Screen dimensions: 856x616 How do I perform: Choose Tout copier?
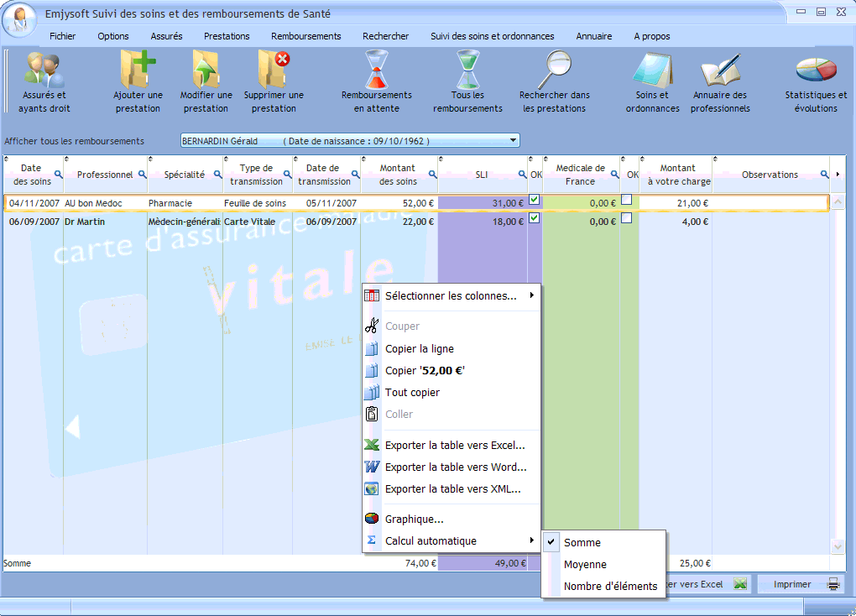[451, 393]
